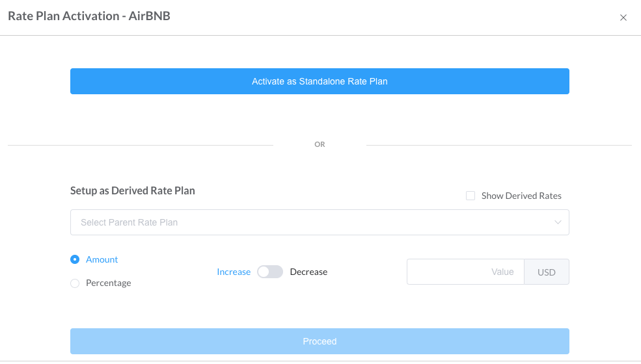Click the OR divider text
The height and width of the screenshot is (364, 641).
tap(320, 144)
